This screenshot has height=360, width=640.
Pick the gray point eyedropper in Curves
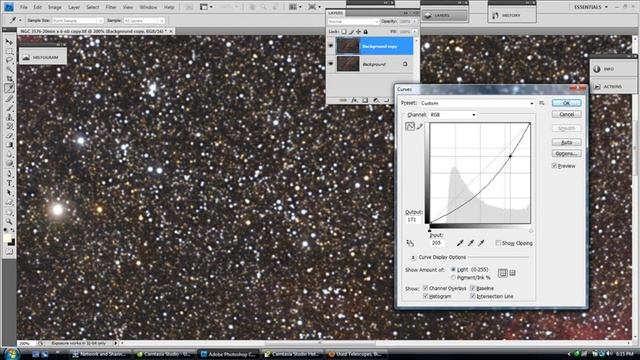click(x=471, y=243)
